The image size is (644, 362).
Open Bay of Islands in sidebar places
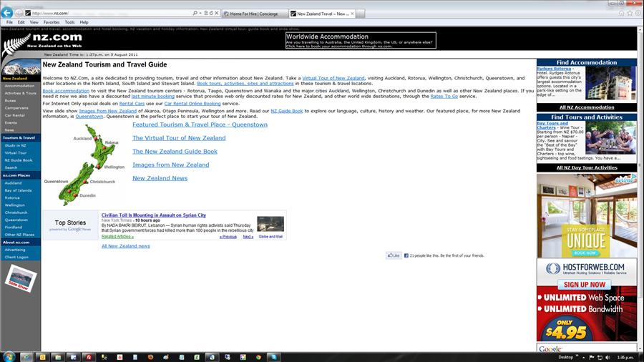pos(18,190)
